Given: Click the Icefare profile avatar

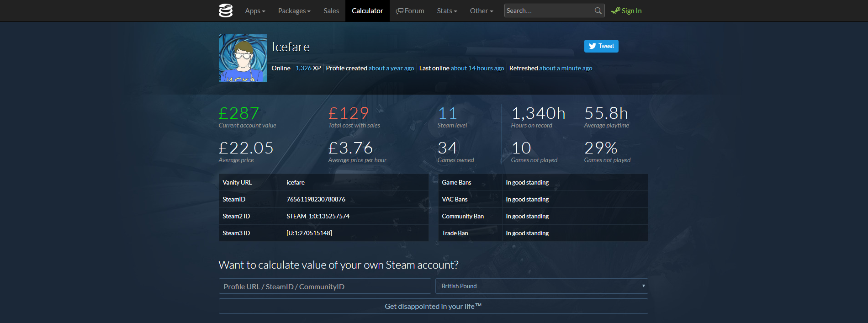Looking at the screenshot, I should (x=243, y=58).
